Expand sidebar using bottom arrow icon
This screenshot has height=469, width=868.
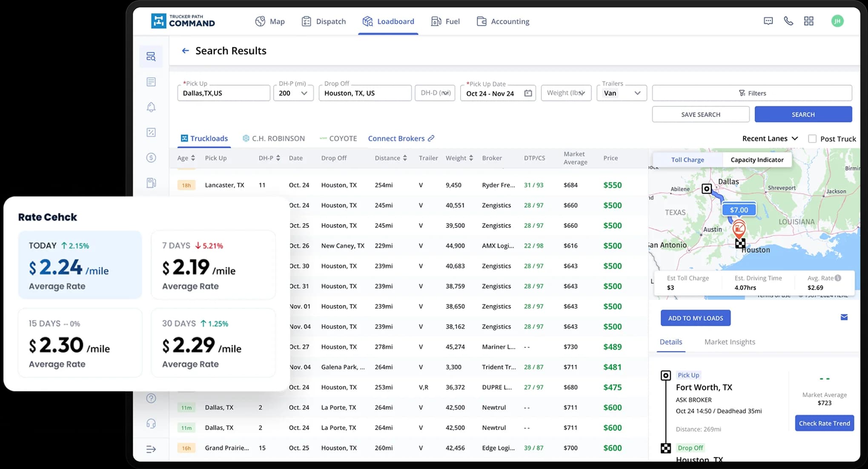pyautogui.click(x=151, y=449)
